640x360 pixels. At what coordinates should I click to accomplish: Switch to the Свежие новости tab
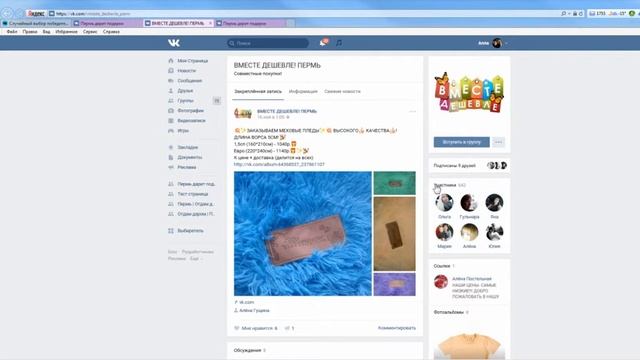pos(342,91)
